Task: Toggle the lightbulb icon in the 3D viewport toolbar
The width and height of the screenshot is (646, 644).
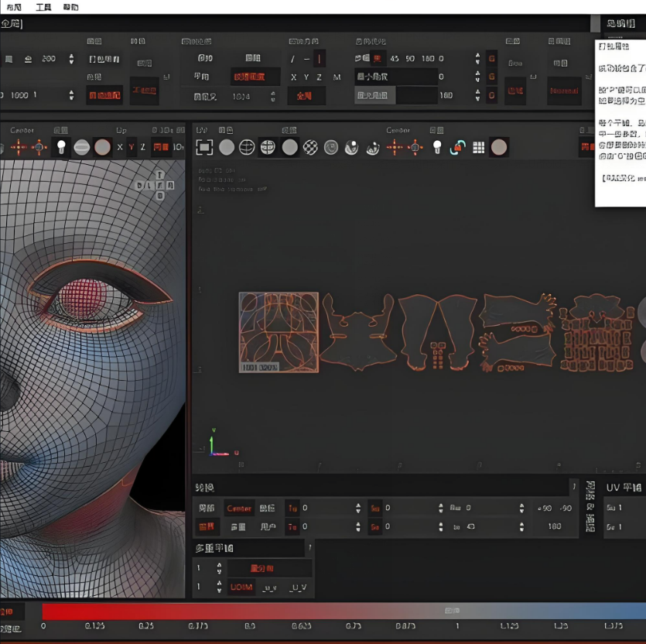Action: [61, 147]
